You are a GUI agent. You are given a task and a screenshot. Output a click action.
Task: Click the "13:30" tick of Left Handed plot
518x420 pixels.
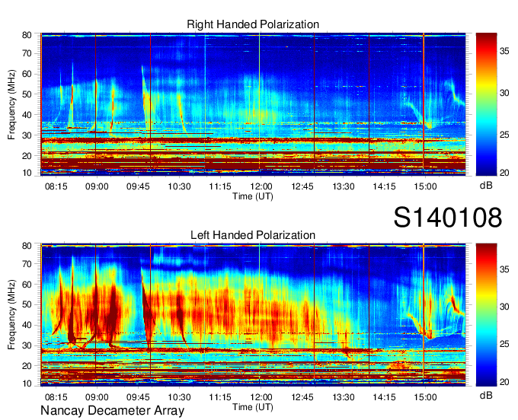[x=344, y=397]
